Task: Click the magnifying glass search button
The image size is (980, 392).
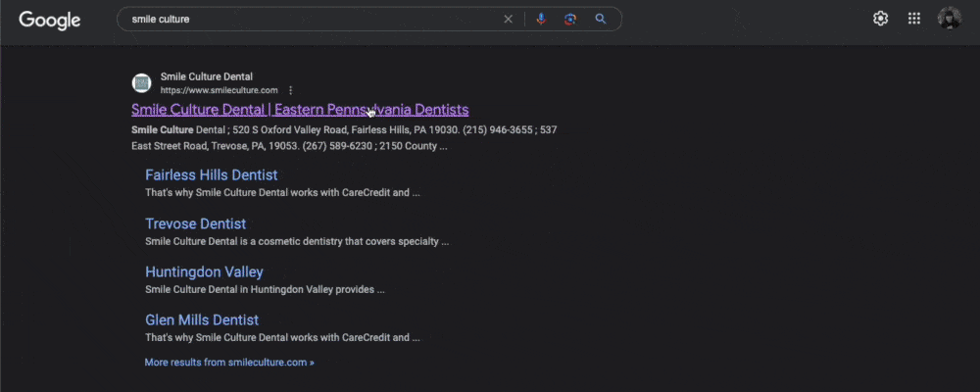Action: 601,19
